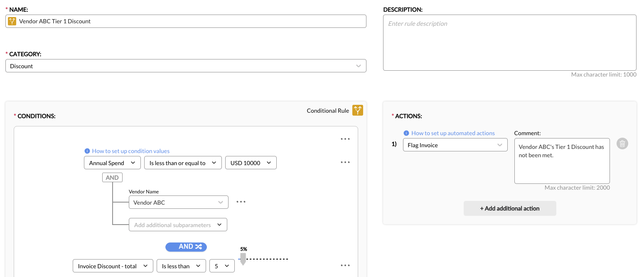The height and width of the screenshot is (277, 644).
Task: Click the rule icon inside Name field
Action: (x=12, y=21)
